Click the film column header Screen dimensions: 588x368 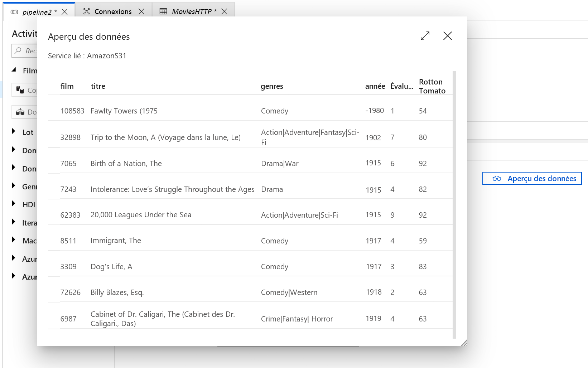67,86
